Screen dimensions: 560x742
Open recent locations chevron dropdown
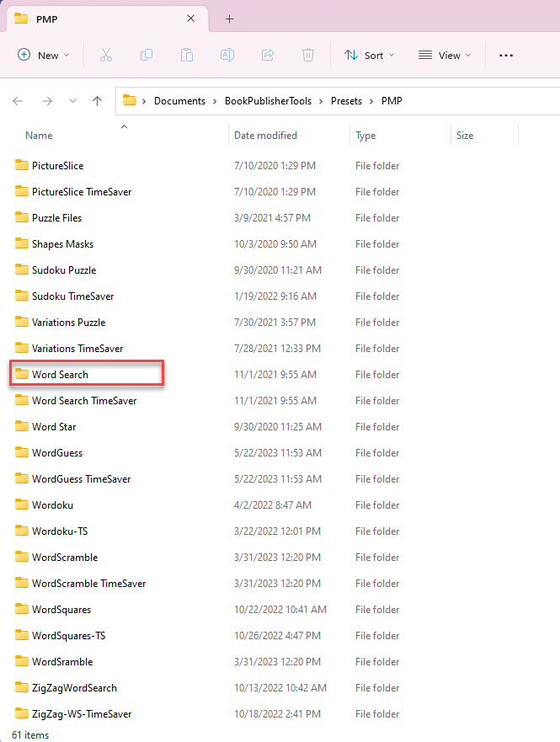(x=72, y=101)
